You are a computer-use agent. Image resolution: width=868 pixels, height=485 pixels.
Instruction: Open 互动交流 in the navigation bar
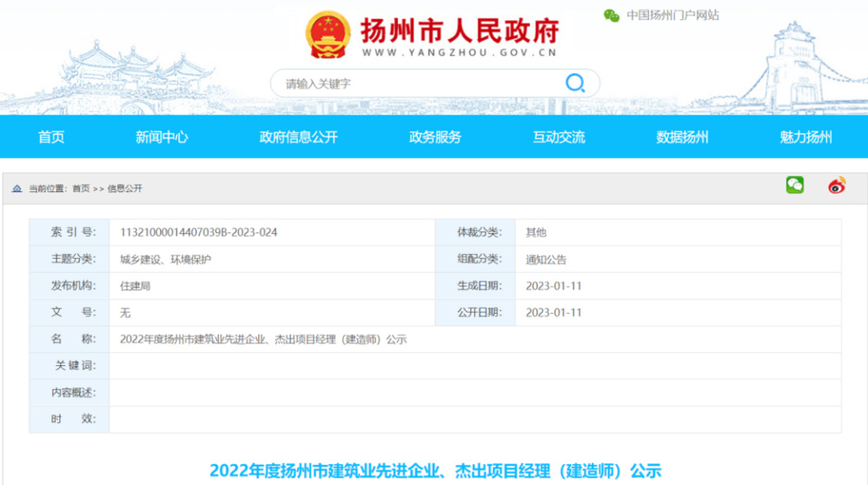click(x=559, y=137)
